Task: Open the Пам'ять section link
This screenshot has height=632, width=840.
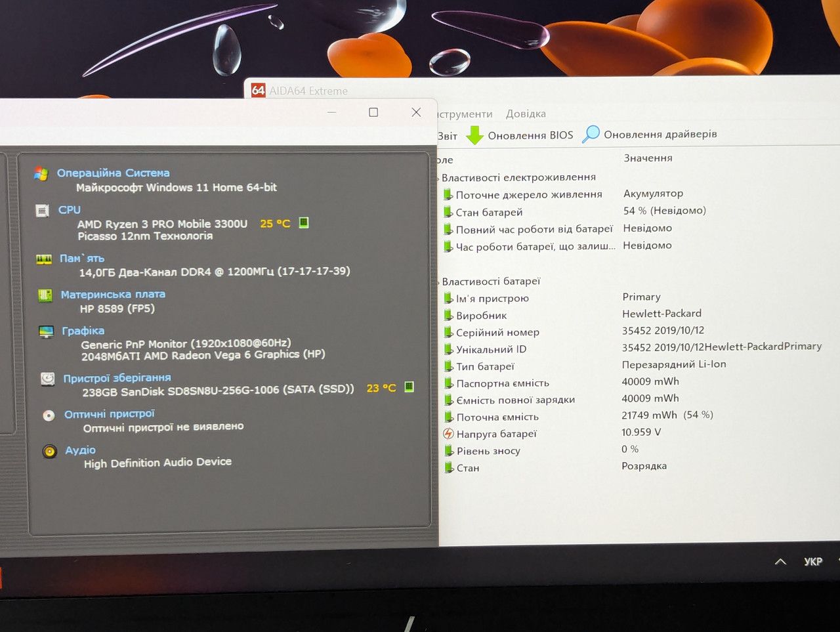Action: click(x=82, y=259)
